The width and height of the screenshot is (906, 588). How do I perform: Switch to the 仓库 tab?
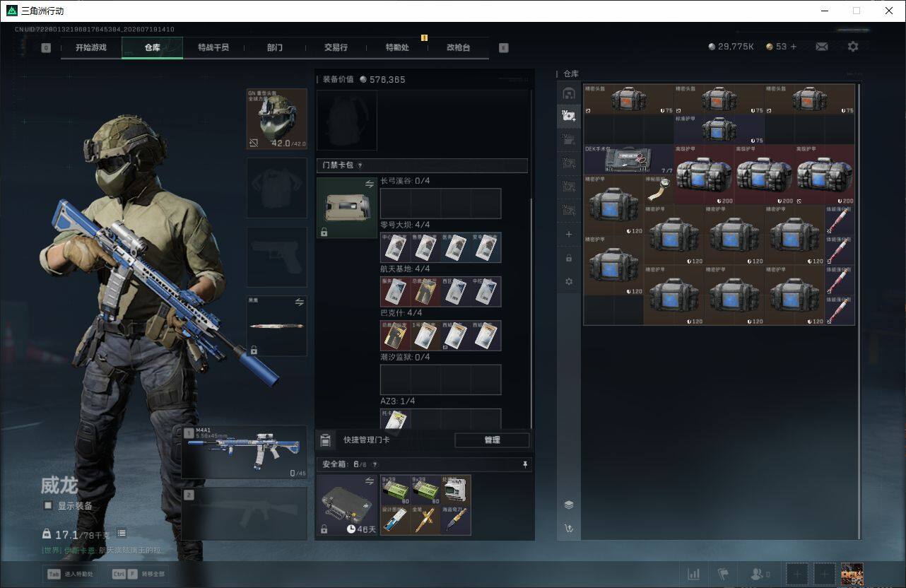tap(152, 47)
